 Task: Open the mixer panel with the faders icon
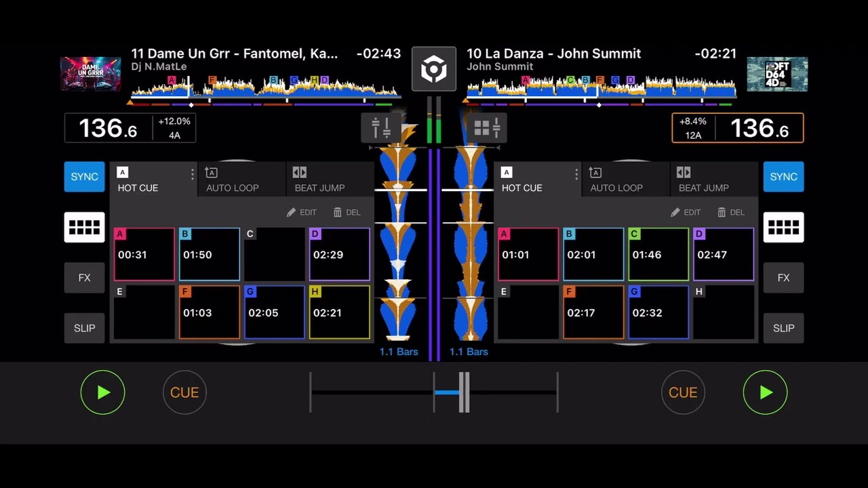point(381,127)
